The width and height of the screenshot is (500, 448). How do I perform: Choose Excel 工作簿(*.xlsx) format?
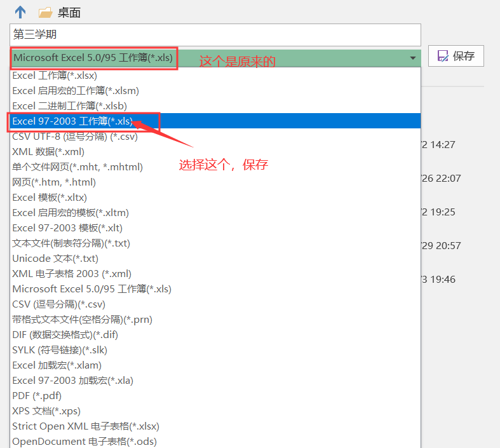(x=215, y=76)
